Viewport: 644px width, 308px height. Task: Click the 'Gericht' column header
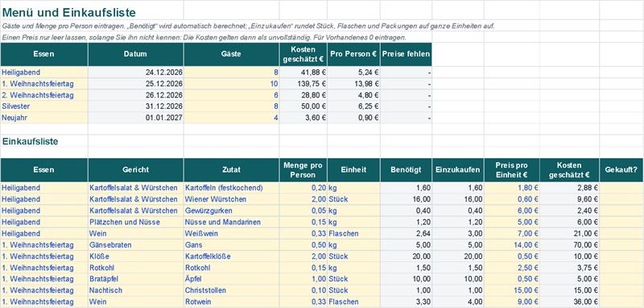[135, 170]
